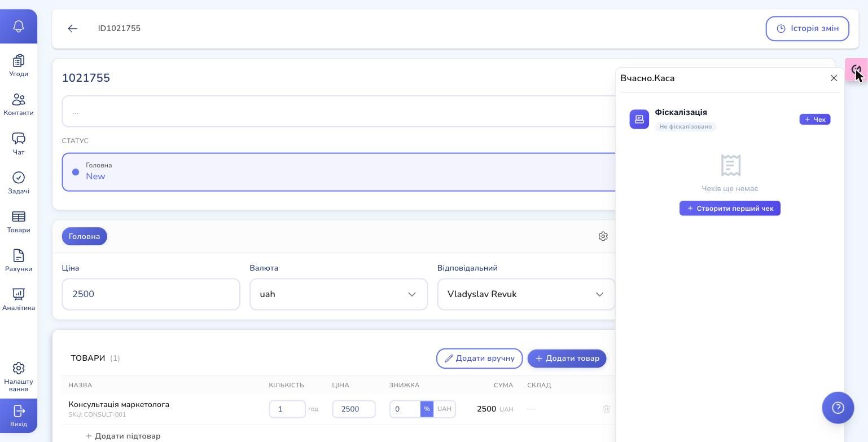Image resolution: width=868 pixels, height=442 pixels.
Task: Open settings gear beside Головна tab
Action: 603,236
